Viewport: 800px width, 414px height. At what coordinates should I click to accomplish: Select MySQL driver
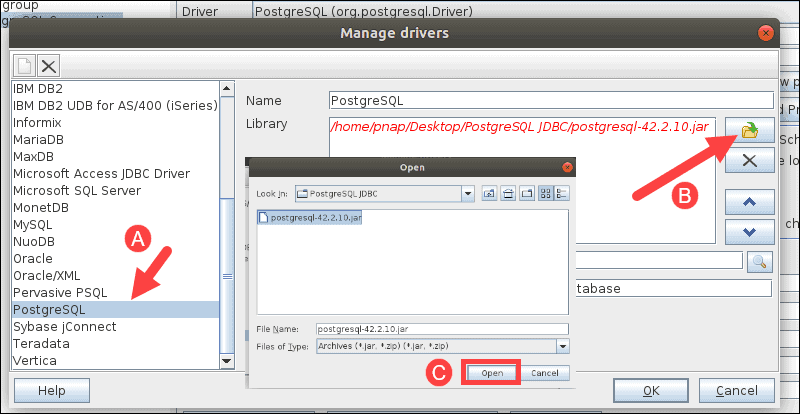(x=115, y=225)
